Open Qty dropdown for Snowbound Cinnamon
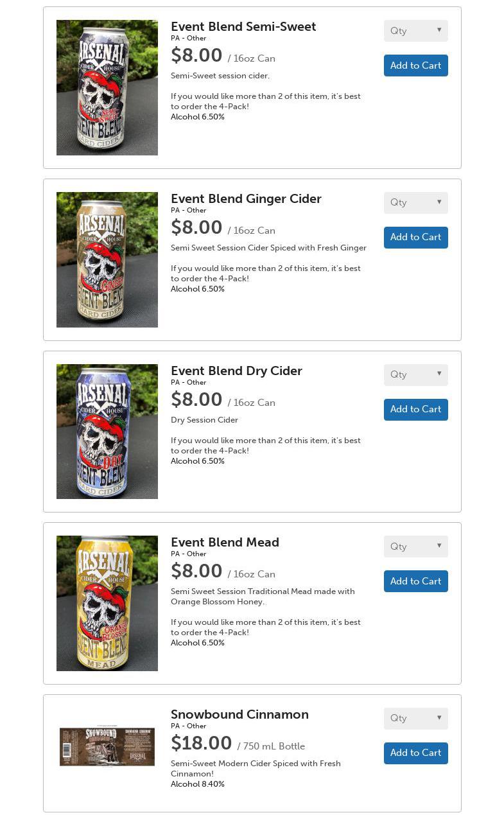 pyautogui.click(x=415, y=719)
